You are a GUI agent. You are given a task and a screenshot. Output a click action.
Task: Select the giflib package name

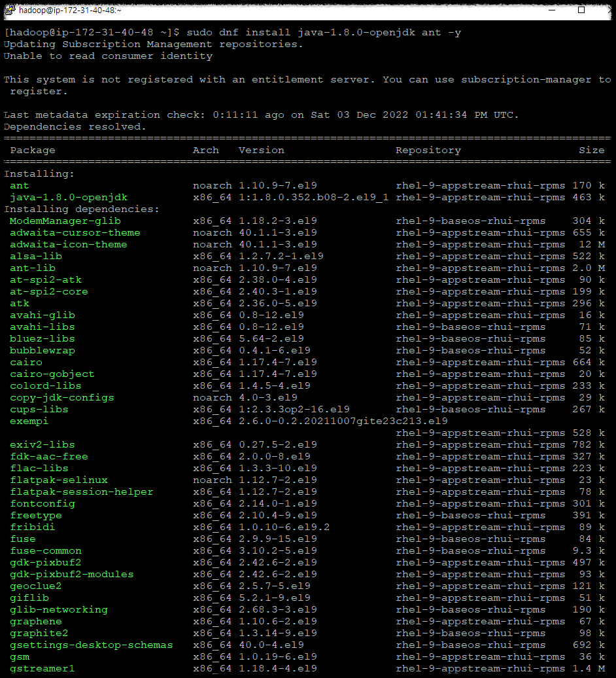click(29, 598)
